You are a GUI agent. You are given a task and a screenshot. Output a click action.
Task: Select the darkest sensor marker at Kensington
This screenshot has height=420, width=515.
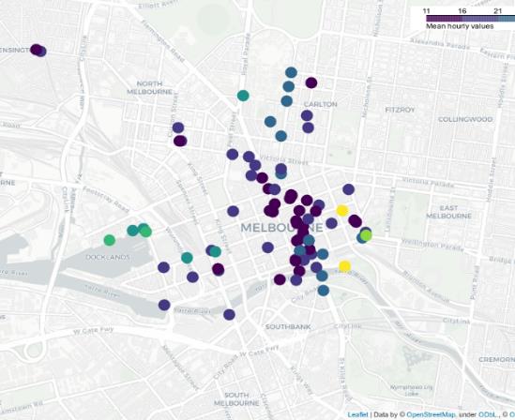coord(36,50)
